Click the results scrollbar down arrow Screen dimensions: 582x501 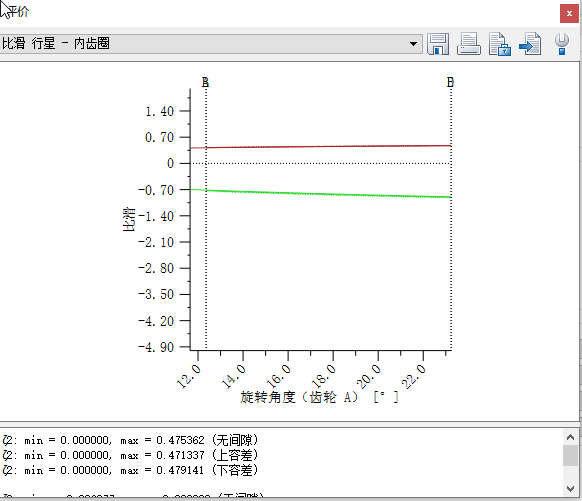[570, 489]
